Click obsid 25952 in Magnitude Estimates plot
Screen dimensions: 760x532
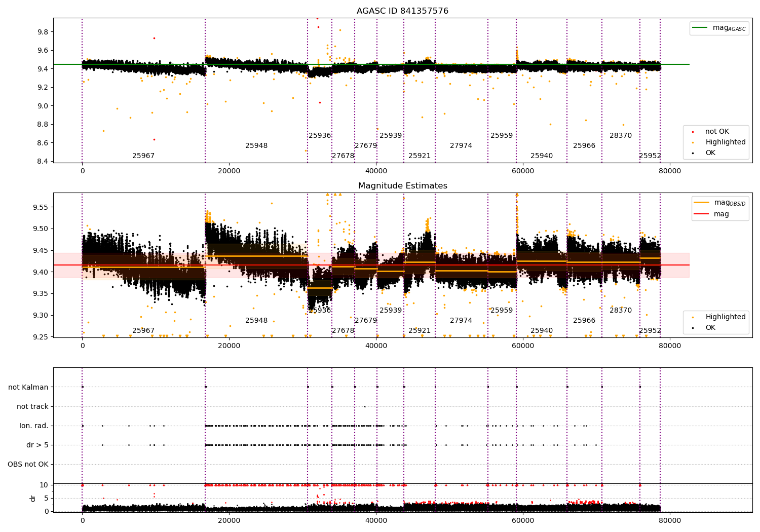pos(650,331)
